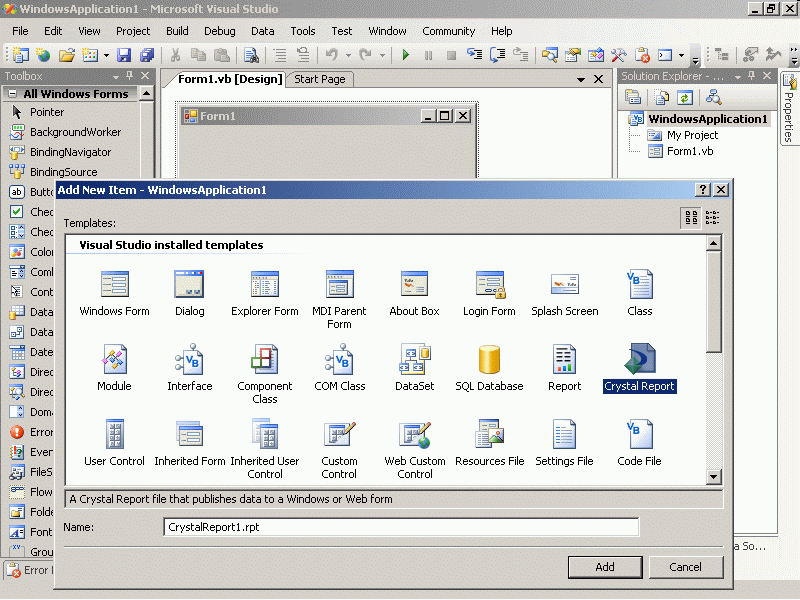Switch templates to Small Icons view
This screenshot has width=800, height=600.
coord(712,217)
